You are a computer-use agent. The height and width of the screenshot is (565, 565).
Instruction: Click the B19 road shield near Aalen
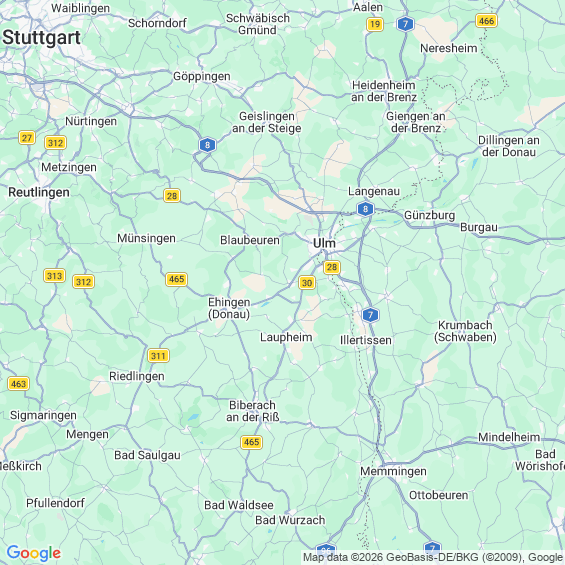[x=375, y=24]
